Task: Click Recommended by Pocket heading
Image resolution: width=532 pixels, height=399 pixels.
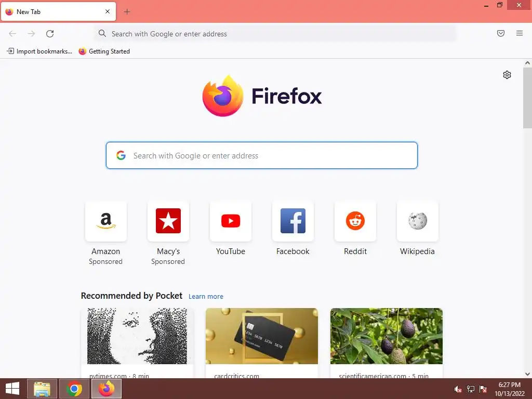Action: pos(131,296)
